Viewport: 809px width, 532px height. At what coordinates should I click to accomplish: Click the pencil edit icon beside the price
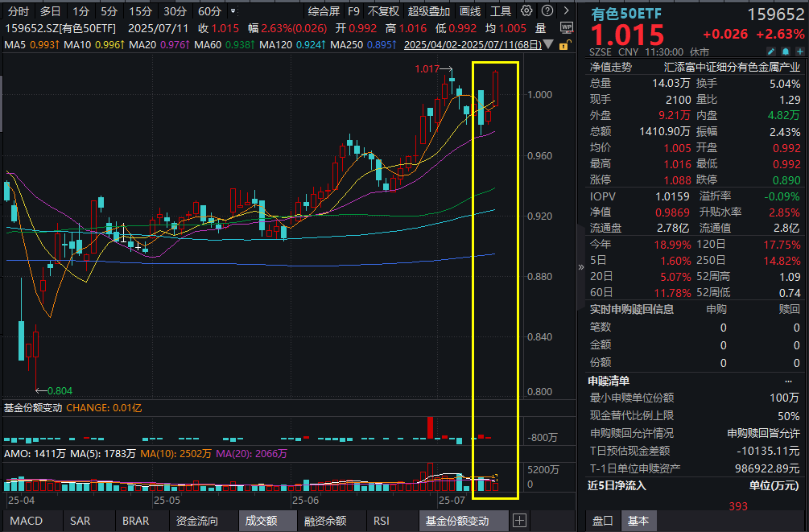pyautogui.click(x=771, y=50)
